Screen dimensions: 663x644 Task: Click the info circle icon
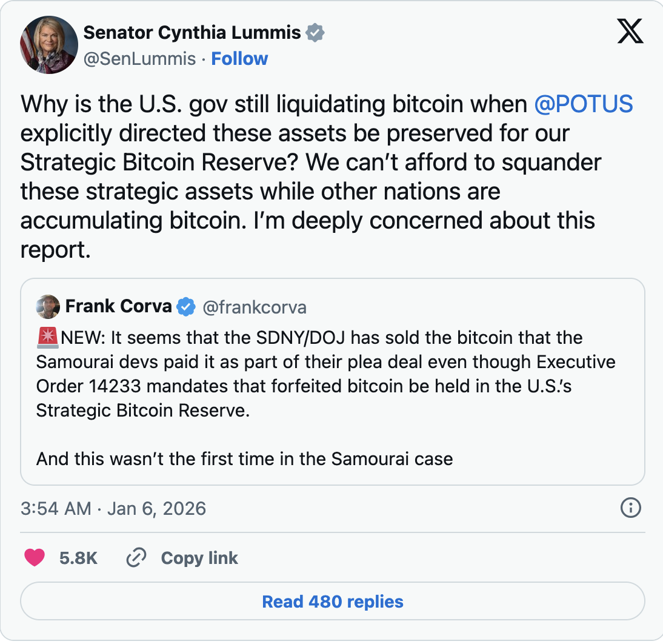pyautogui.click(x=631, y=508)
